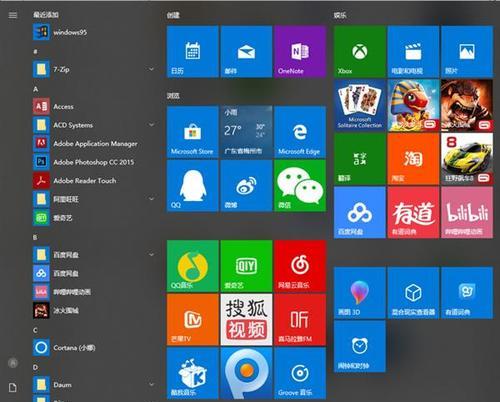
Task: Open the green Translator tile
Action: (360, 159)
